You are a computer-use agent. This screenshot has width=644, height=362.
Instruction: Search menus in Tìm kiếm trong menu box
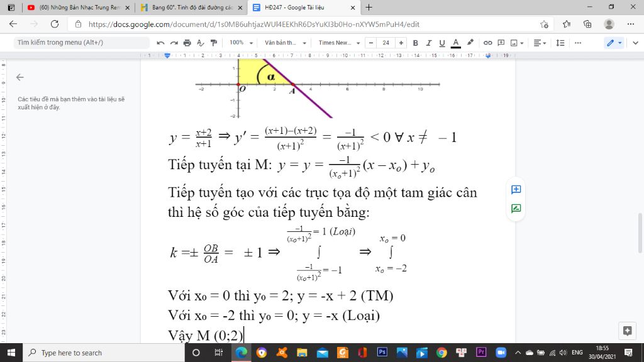click(81, 43)
